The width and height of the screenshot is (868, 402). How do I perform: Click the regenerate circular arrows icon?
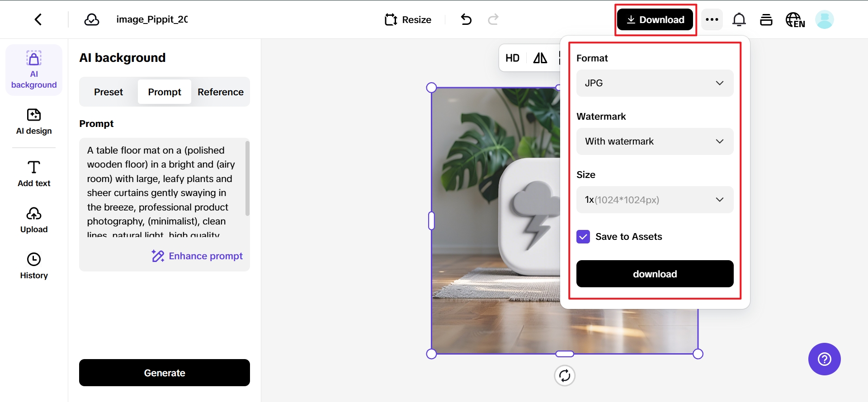click(564, 375)
